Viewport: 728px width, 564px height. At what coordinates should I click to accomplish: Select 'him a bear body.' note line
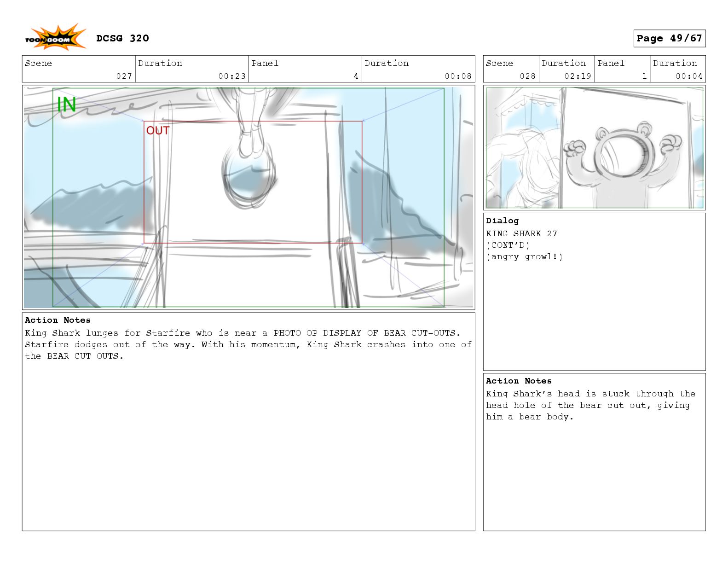[530, 417]
